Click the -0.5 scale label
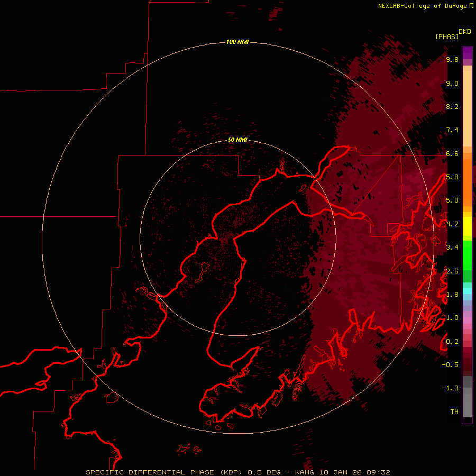 [x=450, y=365]
